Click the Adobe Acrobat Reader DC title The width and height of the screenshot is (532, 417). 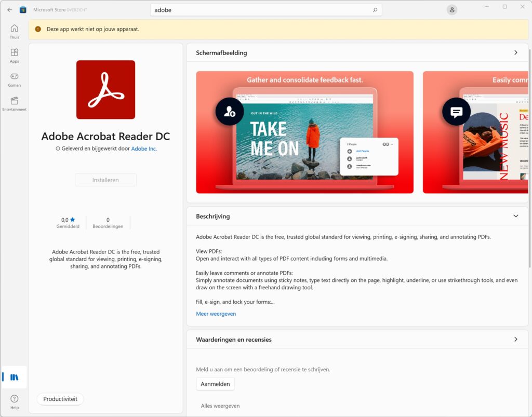pos(105,136)
